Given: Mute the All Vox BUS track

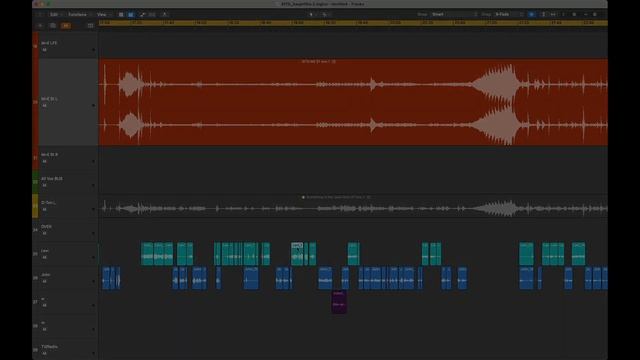Looking at the screenshot, I should coord(44,185).
